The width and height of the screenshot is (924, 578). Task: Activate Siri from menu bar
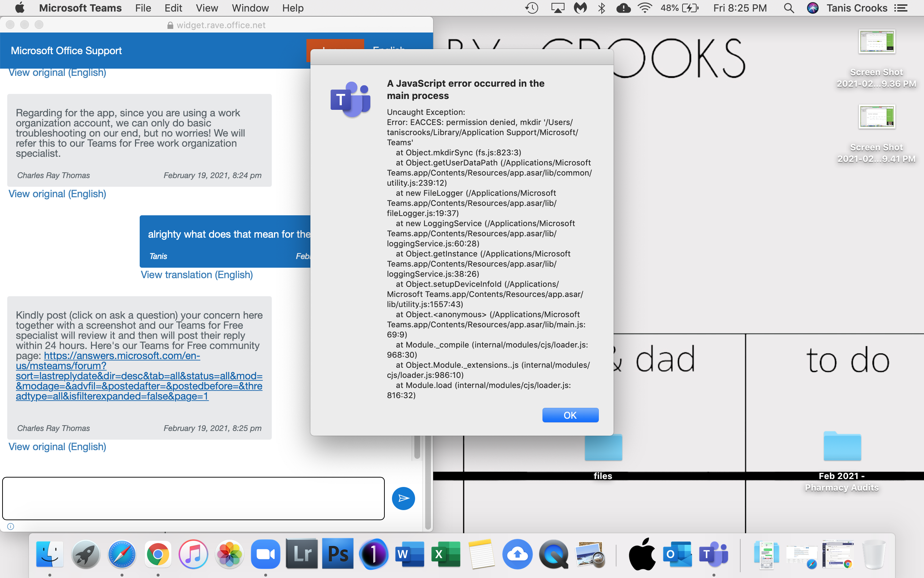click(x=813, y=8)
